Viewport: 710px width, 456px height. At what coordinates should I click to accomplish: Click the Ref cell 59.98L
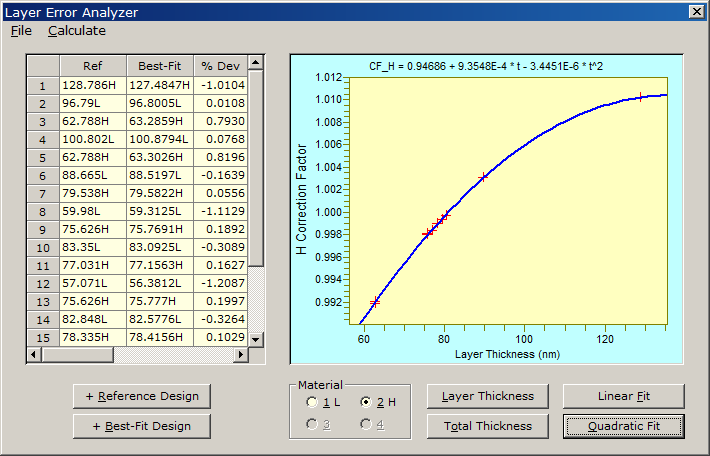coord(93,211)
